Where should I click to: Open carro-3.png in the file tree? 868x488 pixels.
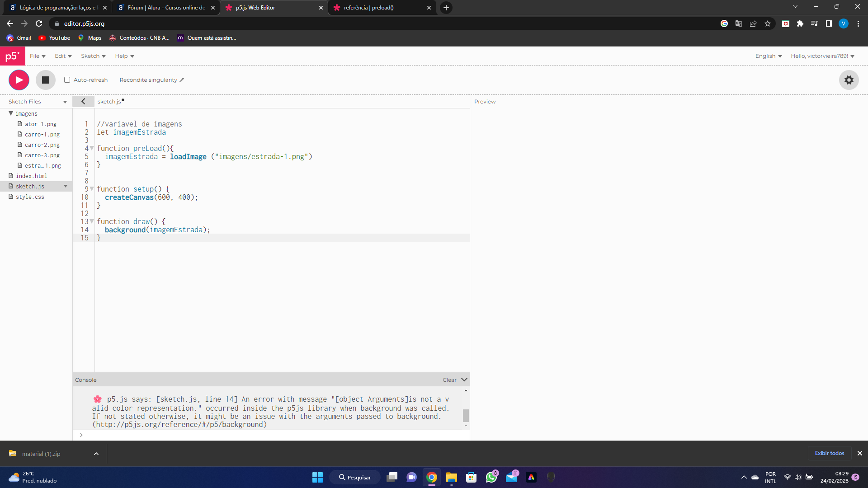[42, 155]
